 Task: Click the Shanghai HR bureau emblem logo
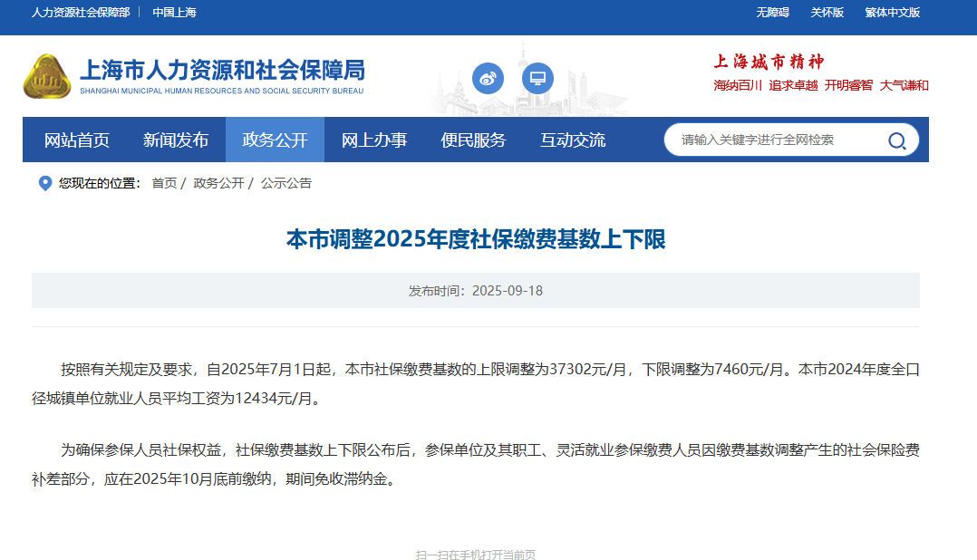[47, 77]
